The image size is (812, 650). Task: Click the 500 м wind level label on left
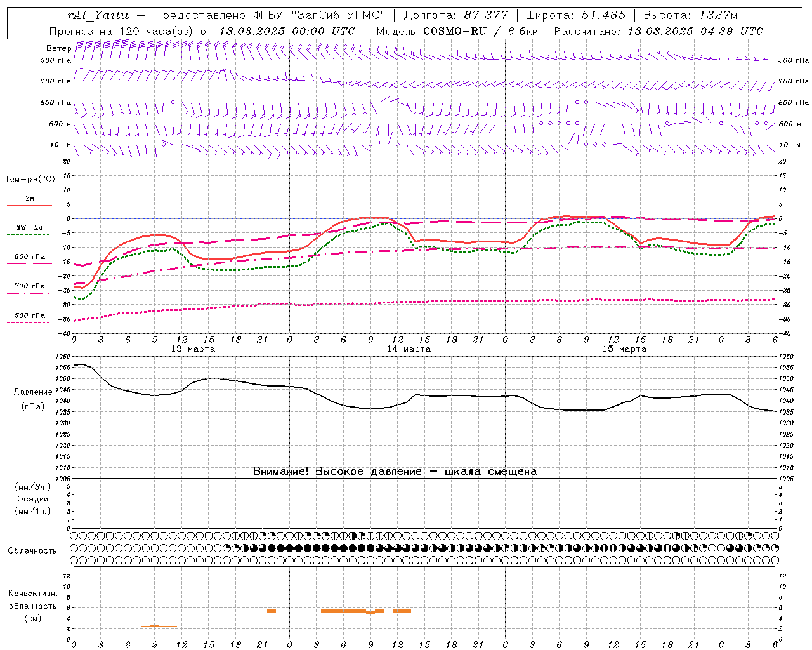point(60,124)
